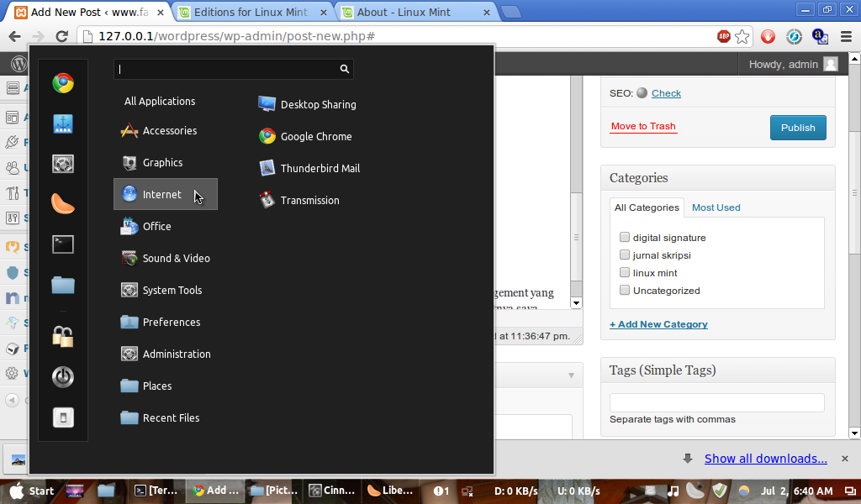This screenshot has width=861, height=504.
Task: Tick the Uncategorized checkbox
Action: click(625, 289)
